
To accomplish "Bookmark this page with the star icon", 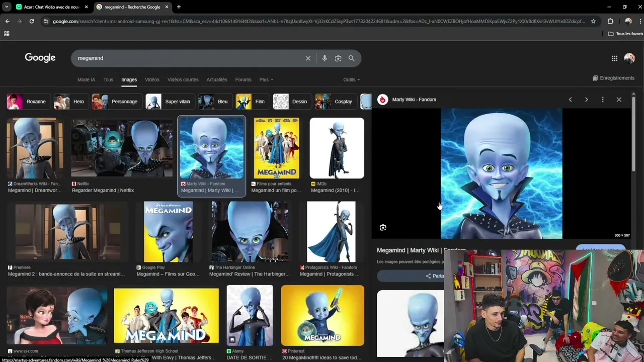I will 593,21.
